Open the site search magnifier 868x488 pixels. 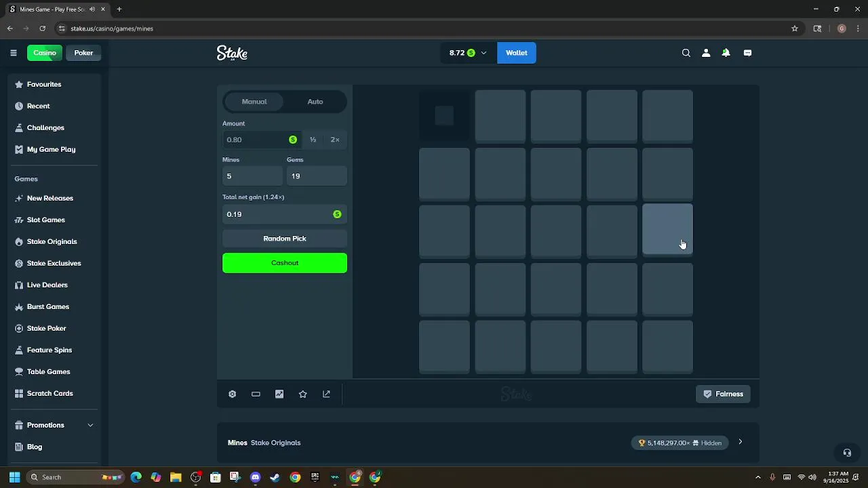click(686, 53)
